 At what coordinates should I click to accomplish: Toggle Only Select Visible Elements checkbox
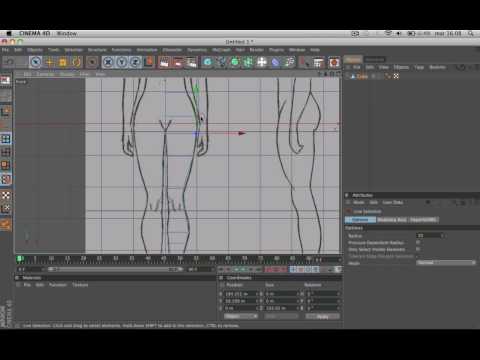[x=418, y=249]
